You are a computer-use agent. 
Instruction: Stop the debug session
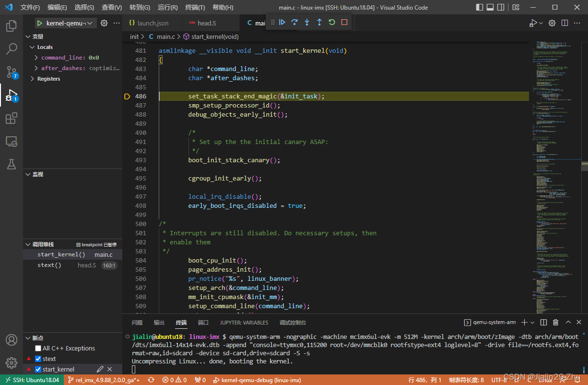344,22
